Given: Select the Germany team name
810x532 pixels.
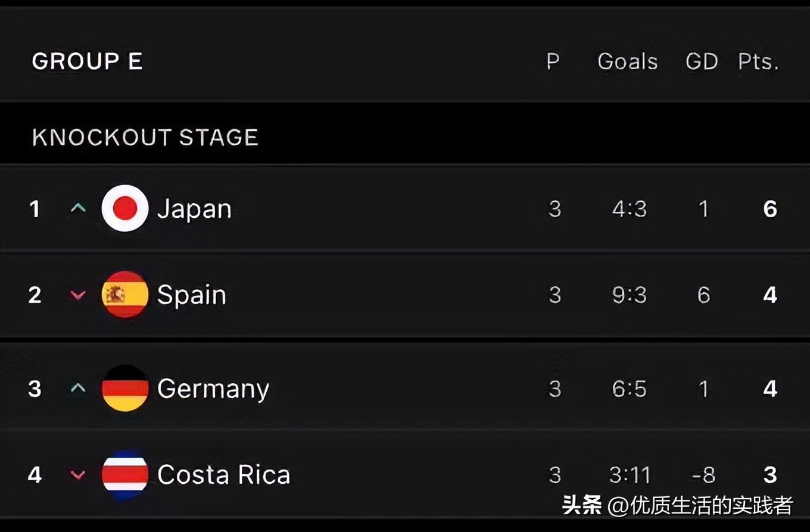Looking at the screenshot, I should (213, 389).
